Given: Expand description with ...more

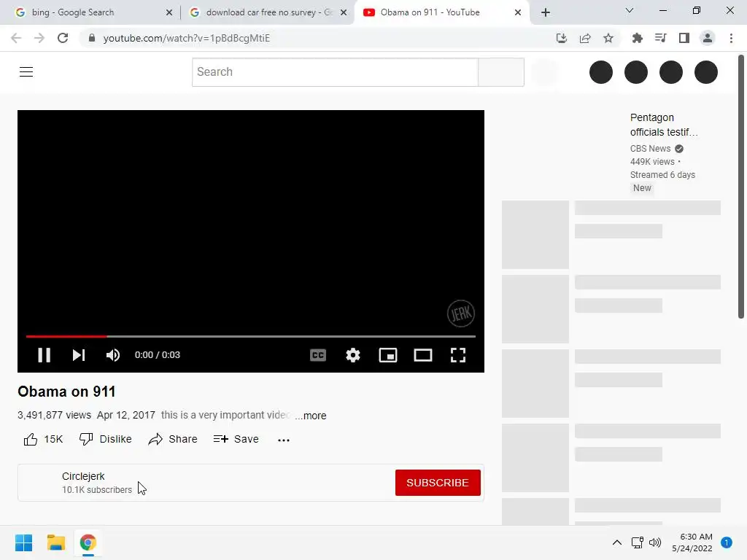Looking at the screenshot, I should click(x=311, y=416).
